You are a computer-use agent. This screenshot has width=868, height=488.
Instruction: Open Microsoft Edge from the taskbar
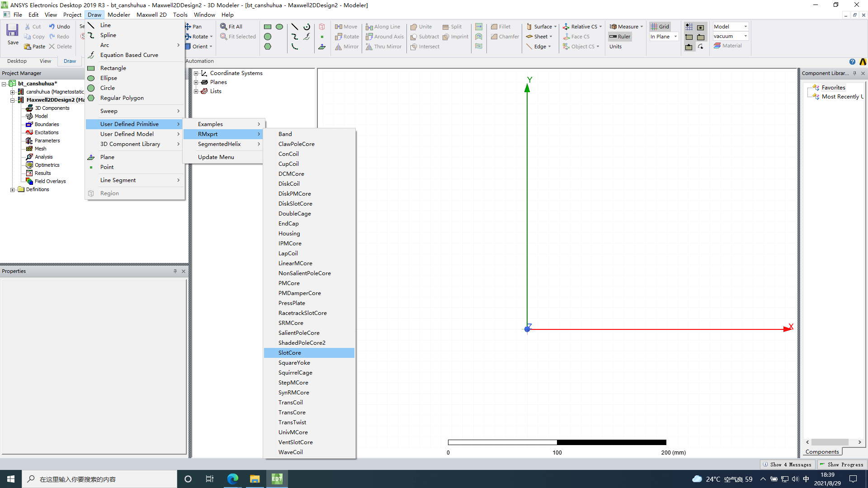click(x=233, y=479)
